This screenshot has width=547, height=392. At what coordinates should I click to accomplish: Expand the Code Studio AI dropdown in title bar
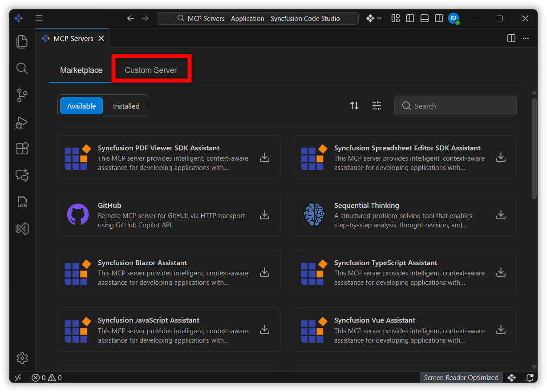point(374,18)
